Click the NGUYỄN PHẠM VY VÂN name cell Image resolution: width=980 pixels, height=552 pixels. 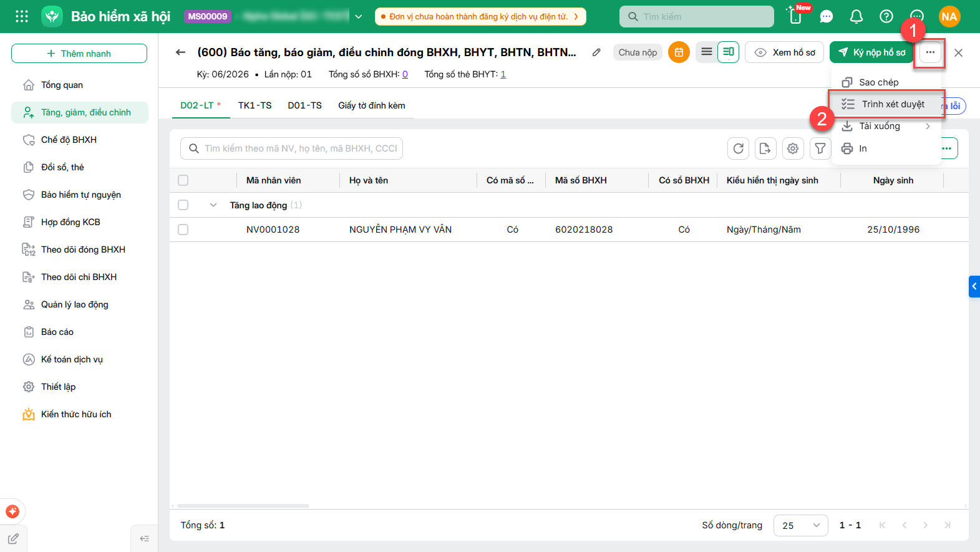(x=400, y=230)
